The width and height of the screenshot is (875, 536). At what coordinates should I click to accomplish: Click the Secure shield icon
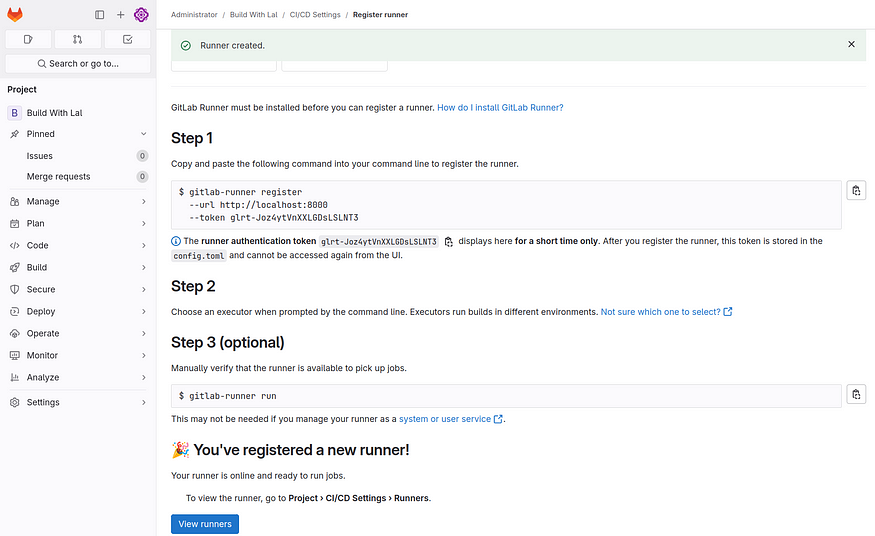[15, 289]
